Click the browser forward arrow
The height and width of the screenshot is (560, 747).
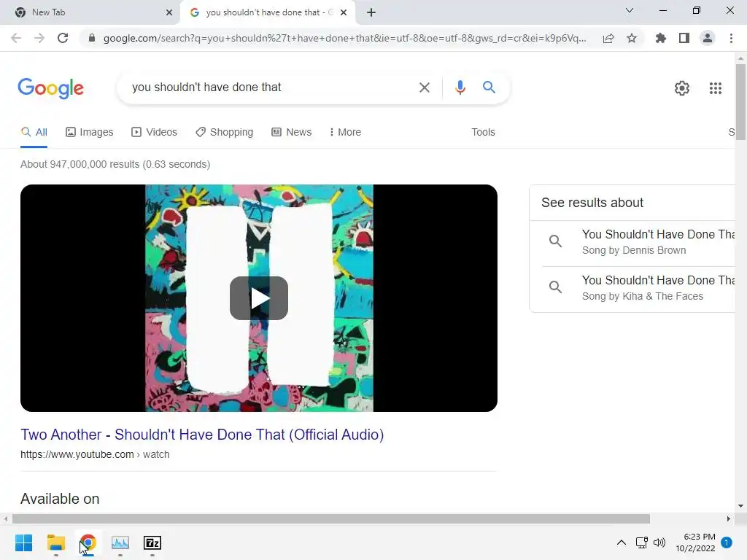(x=39, y=38)
